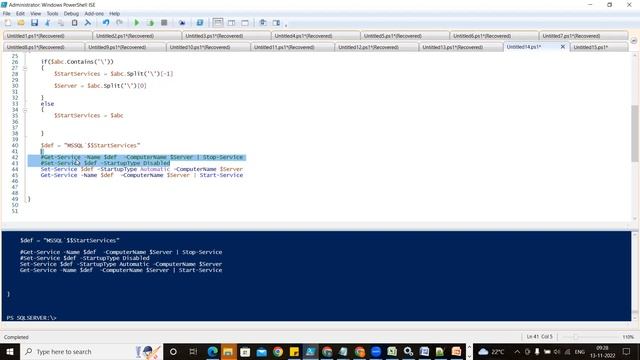Open Excel from the taskbar
The width and height of the screenshot is (640, 360).
[392, 351]
